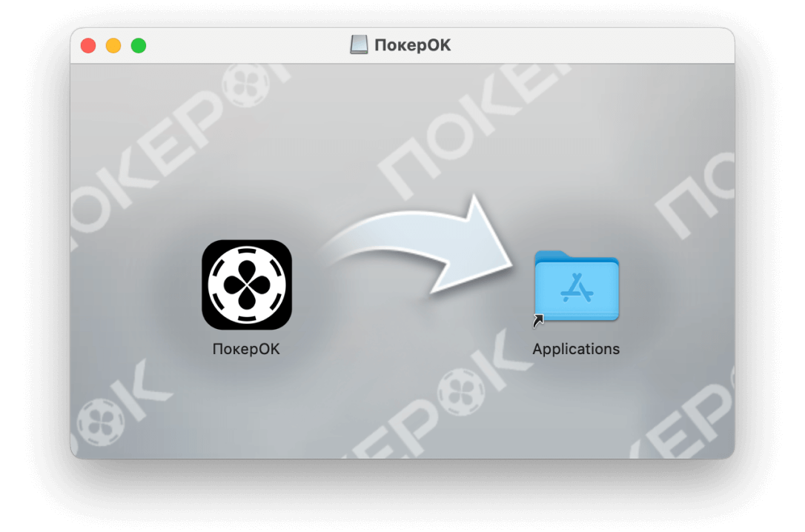Click the green zoom button

138,44
